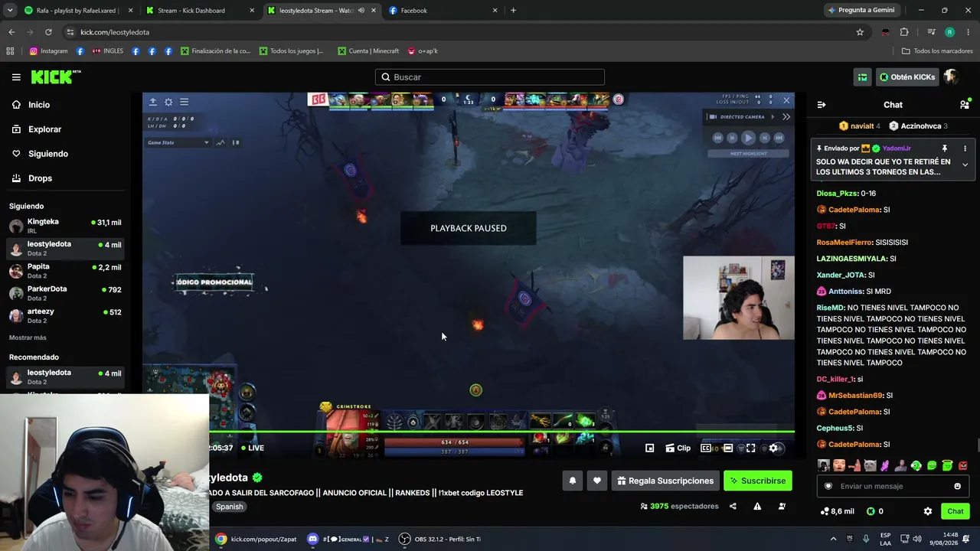Toggle theater mode on the player
The width and height of the screenshot is (980, 551).
[x=728, y=448]
